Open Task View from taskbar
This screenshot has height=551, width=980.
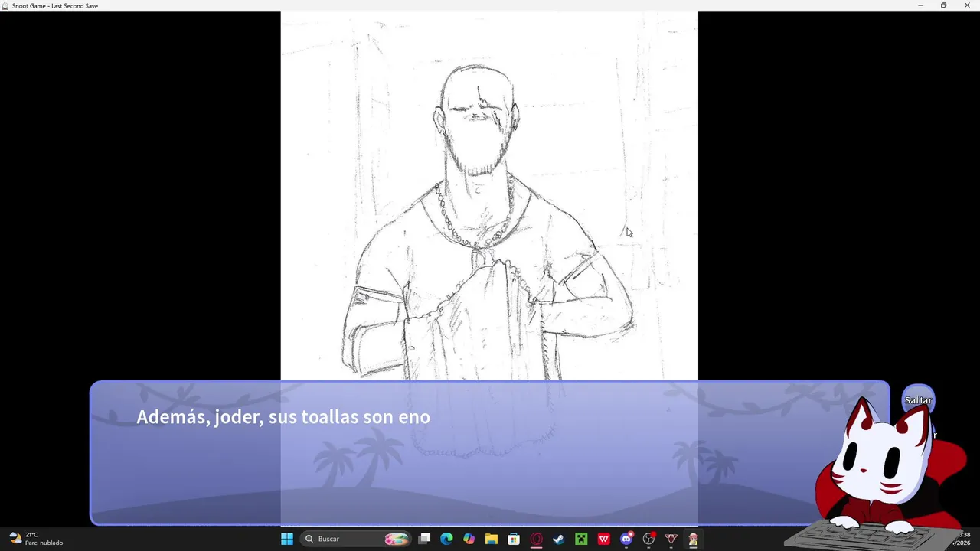point(425,539)
